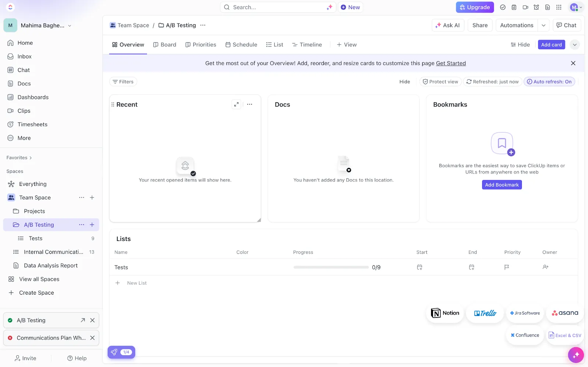Click the quick action checkmark circle icon
This screenshot has width=588, height=367.
503,7
